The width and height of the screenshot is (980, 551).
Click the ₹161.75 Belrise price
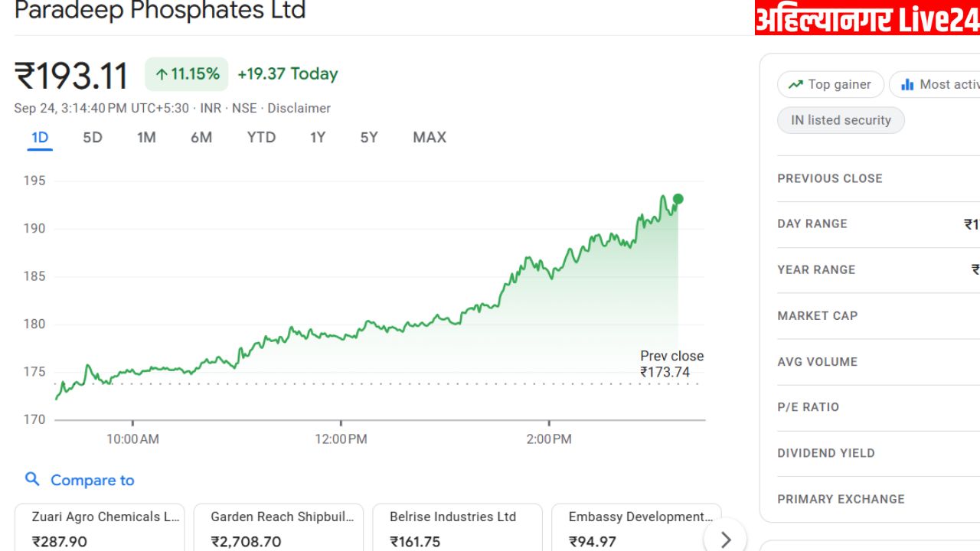[415, 542]
